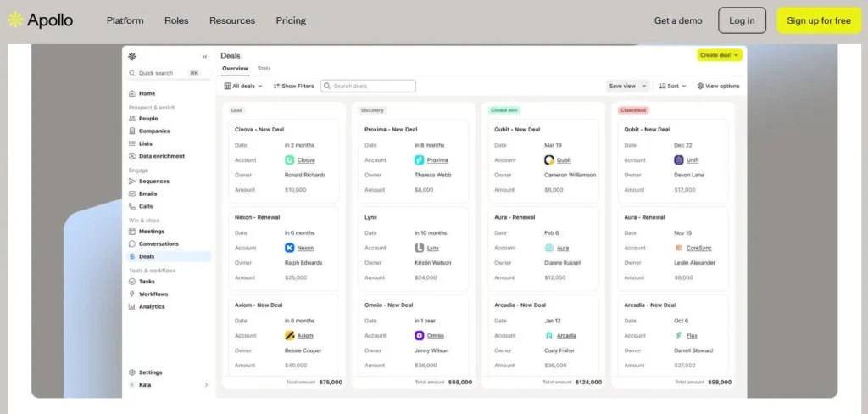Viewport: 868px width, 414px height.
Task: Click the Proxima account link
Action: coord(437,160)
